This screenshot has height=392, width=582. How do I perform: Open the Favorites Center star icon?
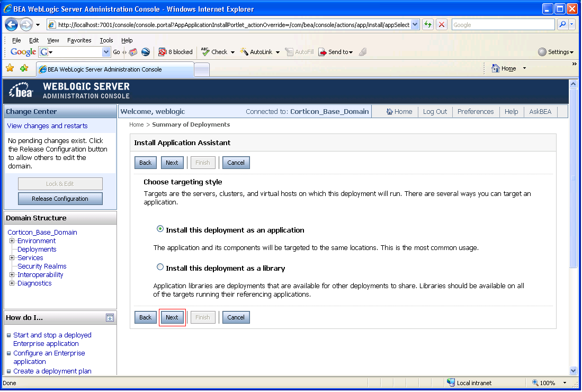click(x=10, y=68)
